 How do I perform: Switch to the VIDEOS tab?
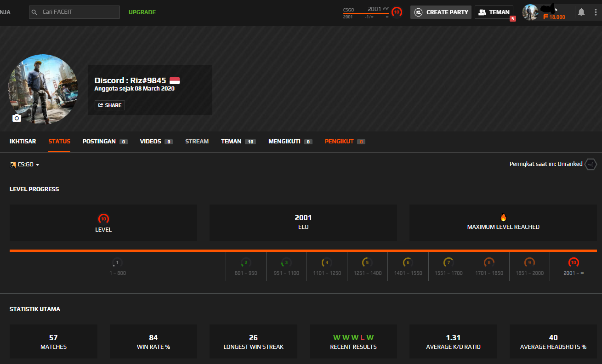pyautogui.click(x=156, y=142)
